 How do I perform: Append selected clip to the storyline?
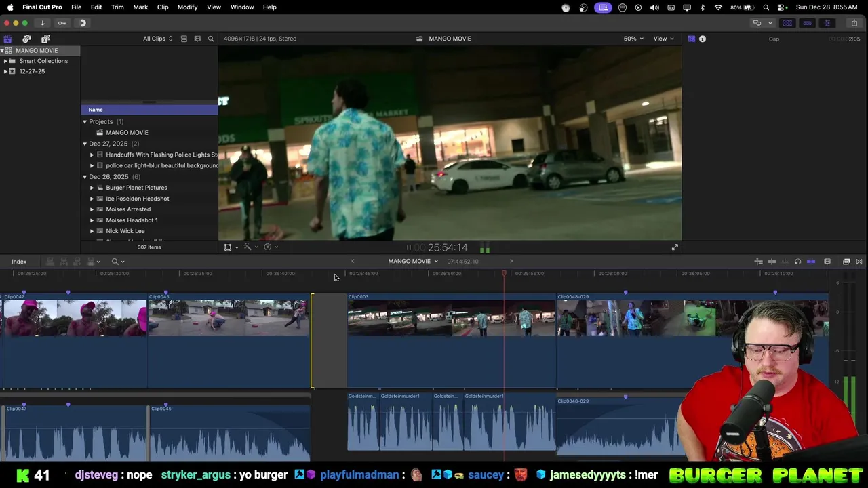pyautogui.click(x=77, y=262)
